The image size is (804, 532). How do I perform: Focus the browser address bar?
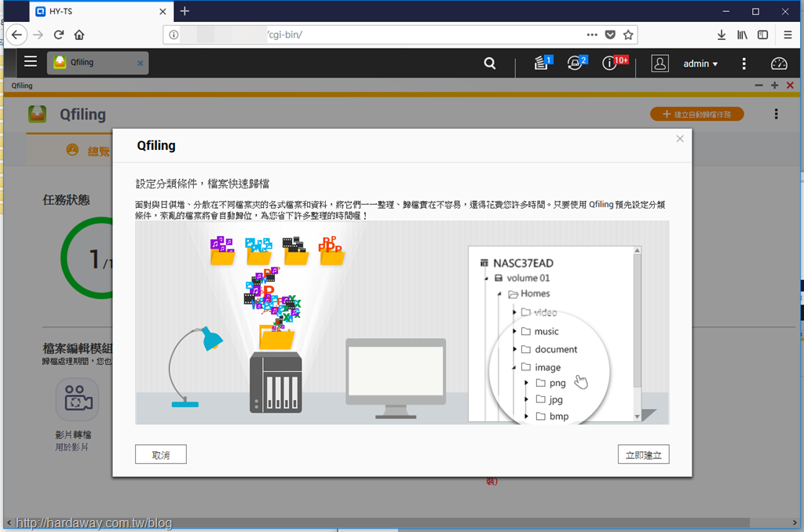coord(400,35)
